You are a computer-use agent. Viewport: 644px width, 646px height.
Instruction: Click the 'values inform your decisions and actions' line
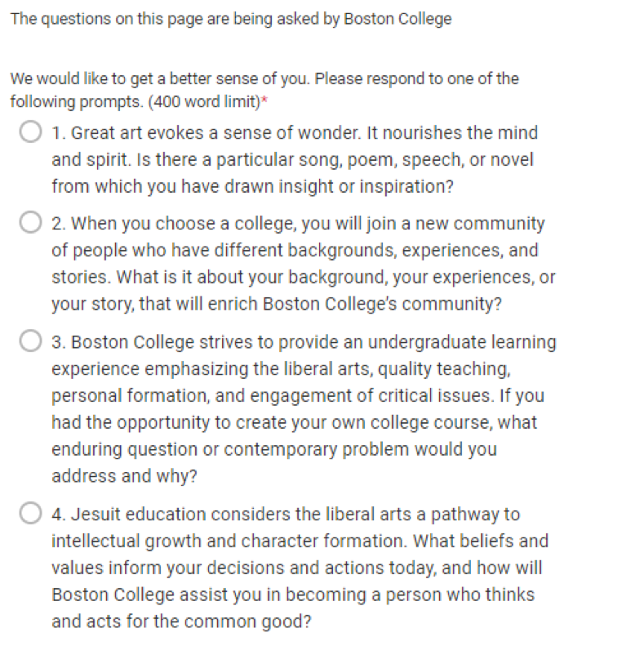(297, 568)
